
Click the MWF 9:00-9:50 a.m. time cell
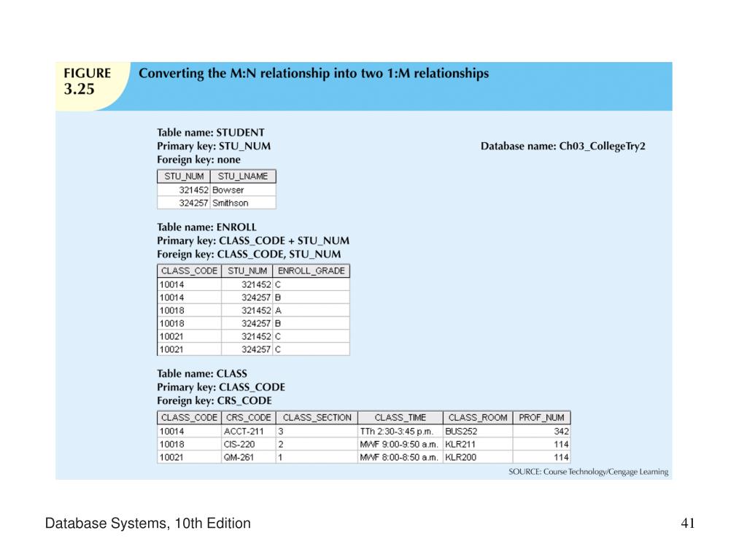[400, 444]
